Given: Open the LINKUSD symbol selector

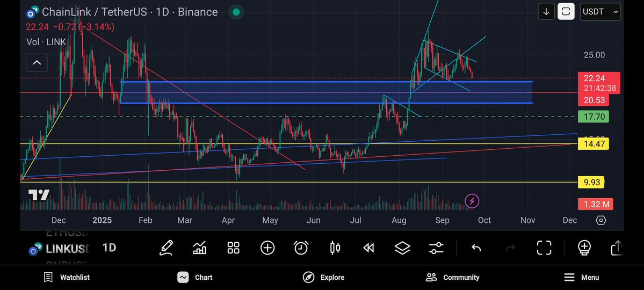Looking at the screenshot, I should click(59, 249).
